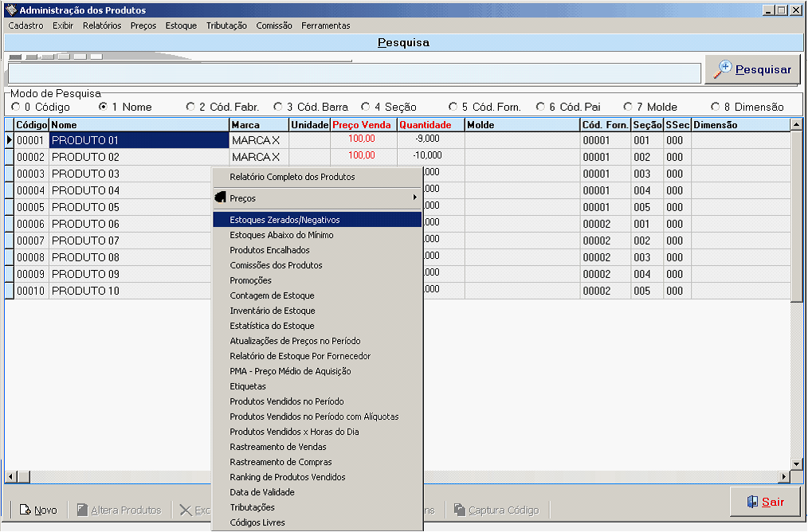This screenshot has height=532, width=808.
Task: Choose '3 Cód. Barra' search mode
Action: [x=278, y=107]
